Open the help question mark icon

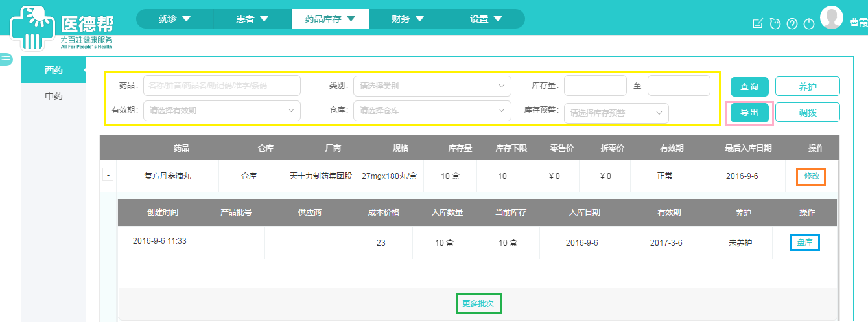(x=792, y=23)
